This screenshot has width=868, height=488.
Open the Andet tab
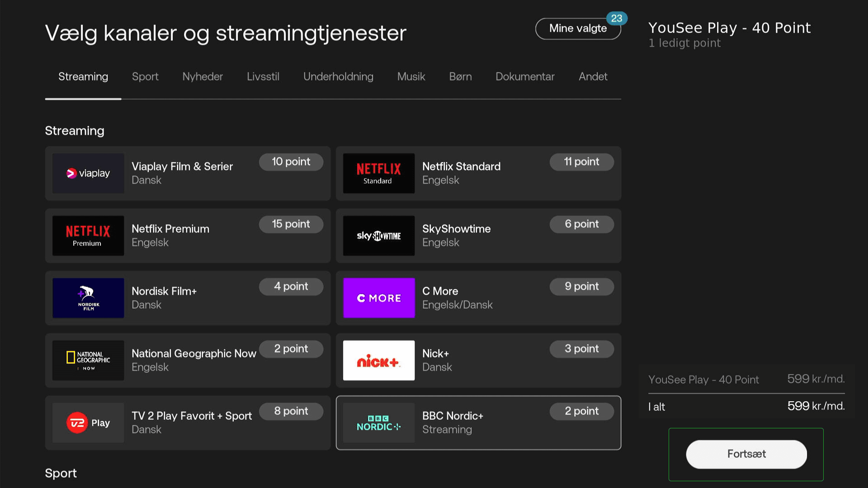click(593, 77)
